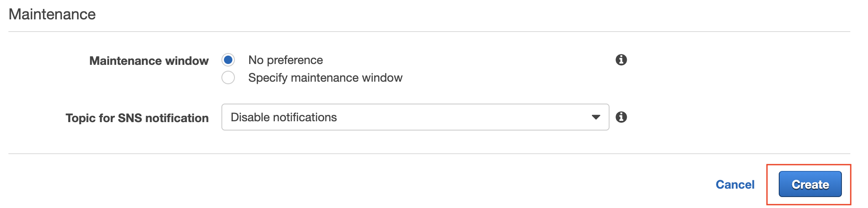Screen dimensions: 868x208
Task: Click the 'Specify maintenance window' option label
Action: (325, 78)
